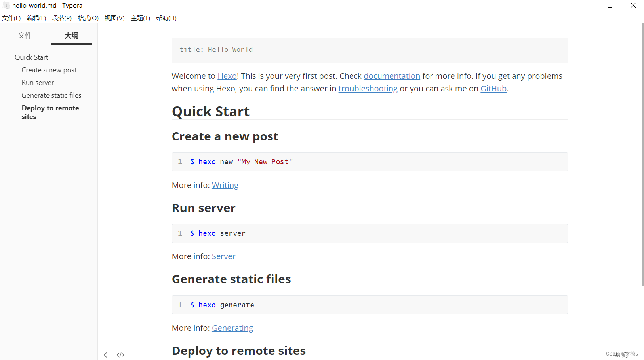Close the Typora window

tap(633, 5)
